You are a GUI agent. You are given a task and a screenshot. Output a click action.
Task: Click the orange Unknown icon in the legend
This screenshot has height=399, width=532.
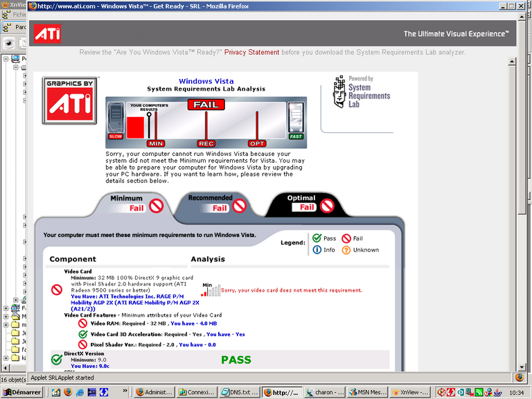pyautogui.click(x=346, y=250)
